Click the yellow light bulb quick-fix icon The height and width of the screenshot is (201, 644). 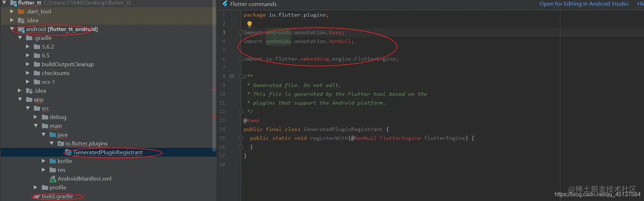pos(250,24)
